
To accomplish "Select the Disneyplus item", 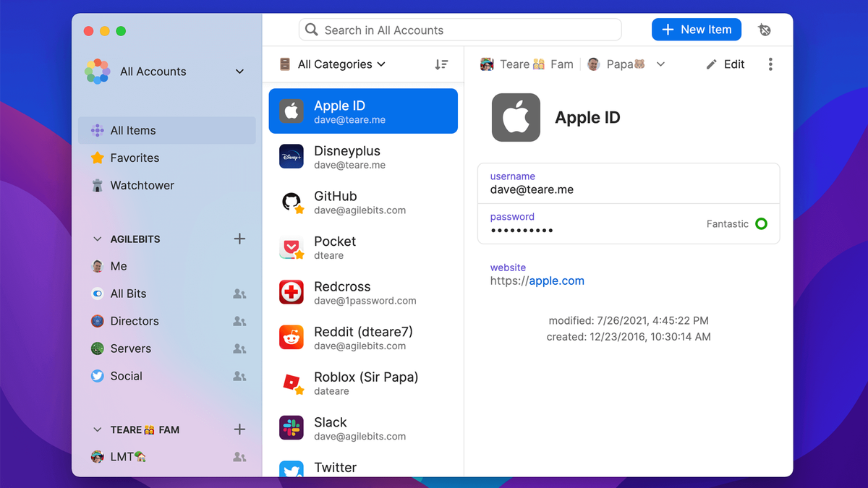I will click(363, 157).
